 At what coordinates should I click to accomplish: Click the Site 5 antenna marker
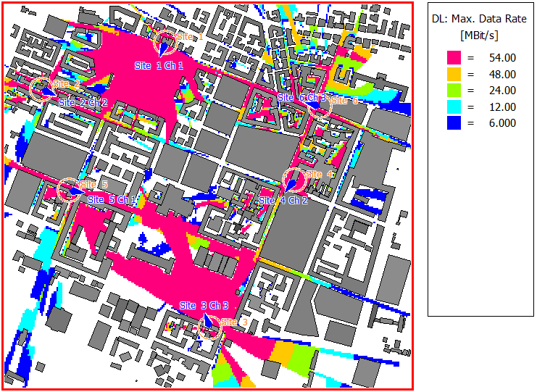tap(70, 190)
